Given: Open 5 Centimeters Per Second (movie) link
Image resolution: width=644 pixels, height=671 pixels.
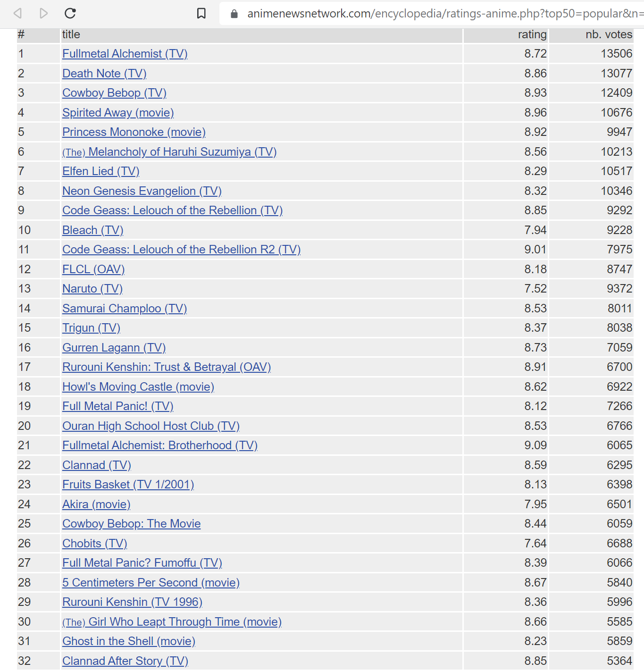Looking at the screenshot, I should tap(151, 583).
